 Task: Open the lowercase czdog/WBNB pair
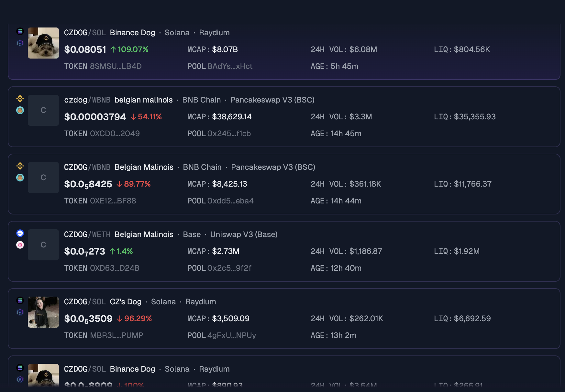tap(87, 100)
